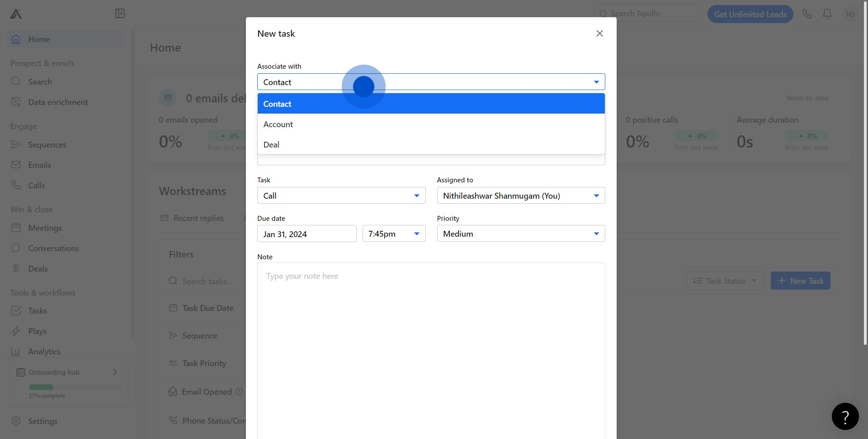
Task: Open the Assigned to dropdown
Action: 521,196
